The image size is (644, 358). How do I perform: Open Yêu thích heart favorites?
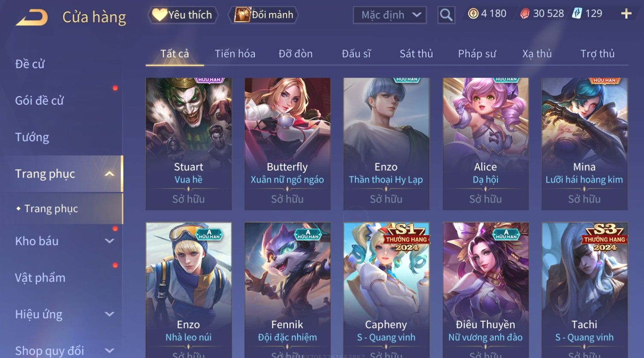point(183,15)
